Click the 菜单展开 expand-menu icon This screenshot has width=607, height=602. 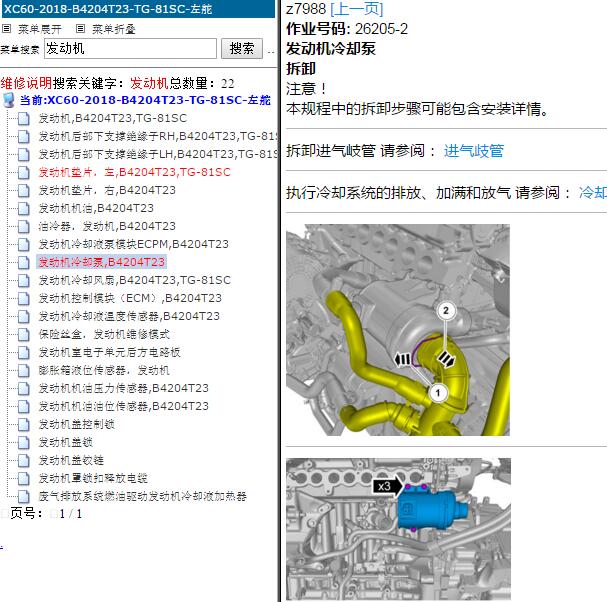point(7,28)
